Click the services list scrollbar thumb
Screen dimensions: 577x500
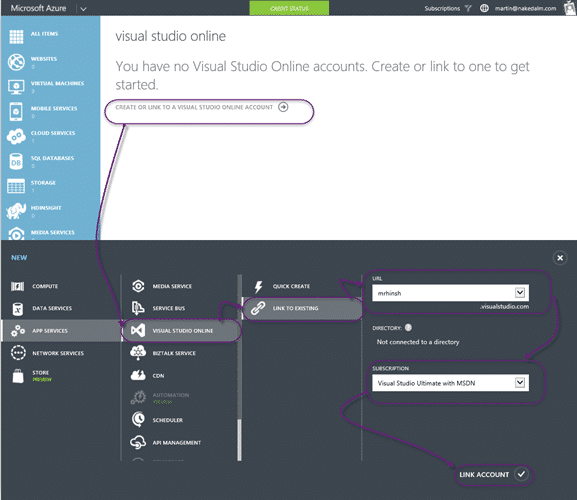tap(240, 440)
